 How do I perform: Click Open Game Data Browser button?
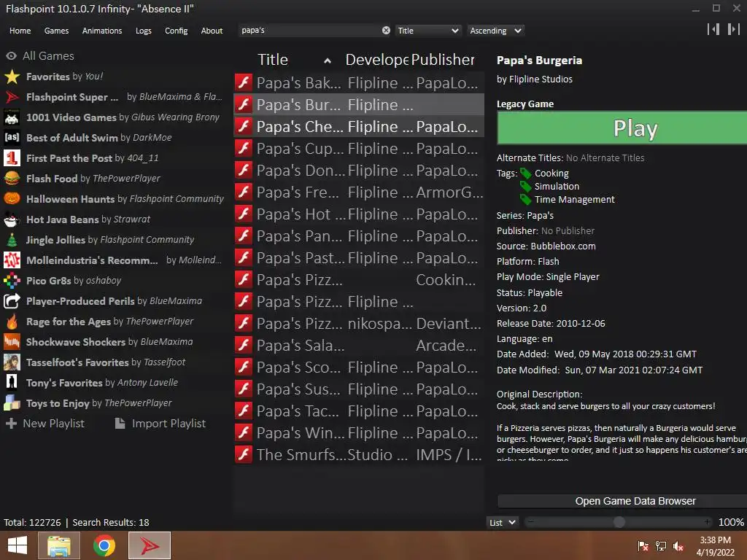pos(622,501)
